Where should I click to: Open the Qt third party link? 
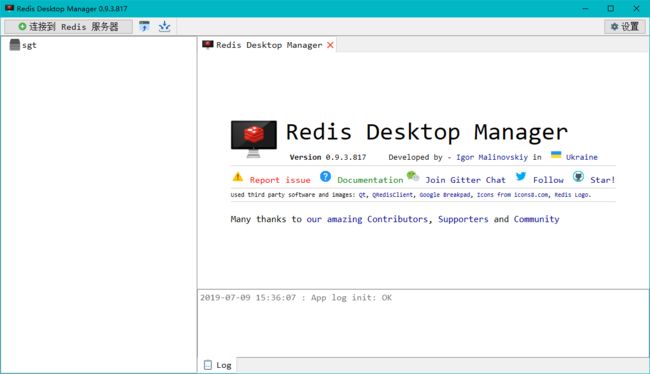362,195
